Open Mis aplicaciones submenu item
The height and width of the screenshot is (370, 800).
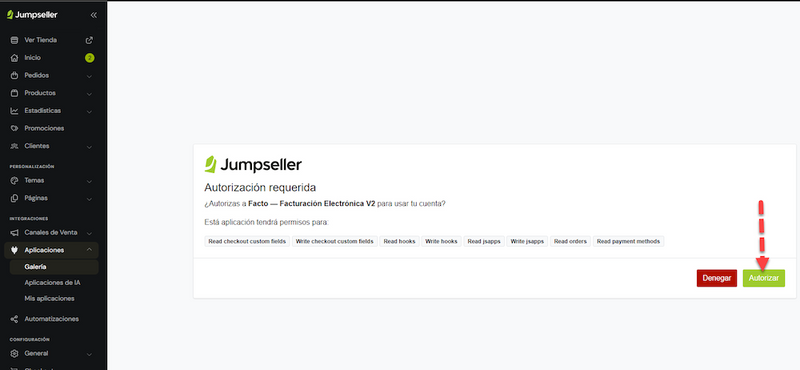coord(49,299)
